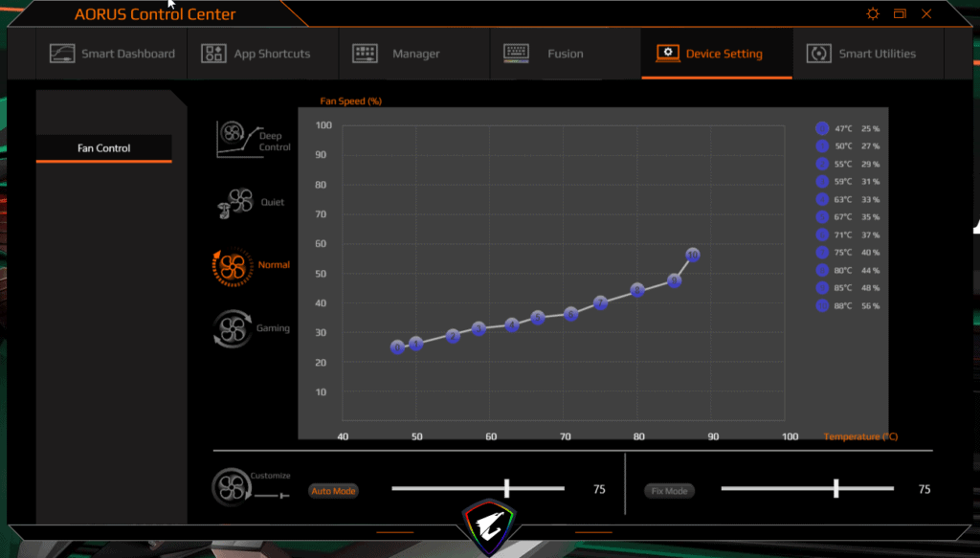Switch to the App Shortcuts tab
The height and width of the screenshot is (558, 980).
click(256, 54)
